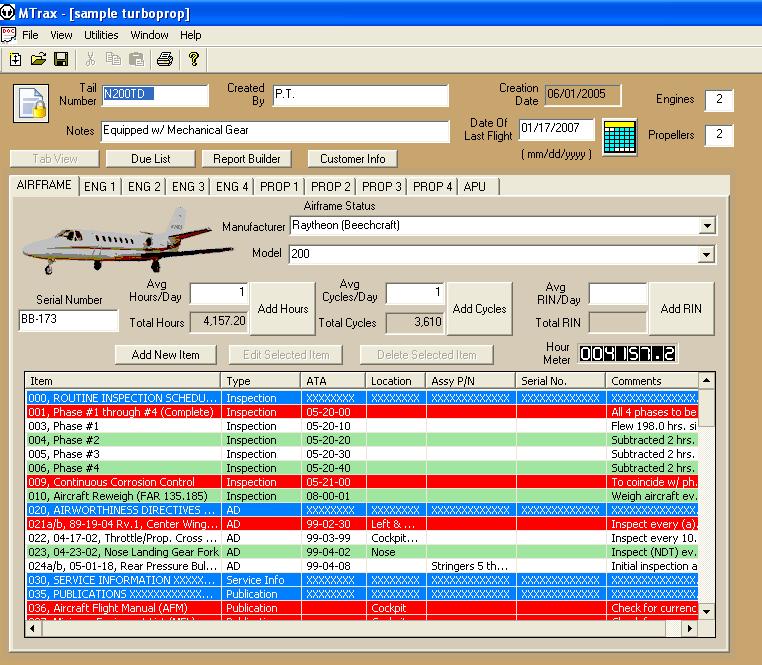762x665 pixels.
Task: Switch to the PROP 4 tab
Action: coord(433,187)
